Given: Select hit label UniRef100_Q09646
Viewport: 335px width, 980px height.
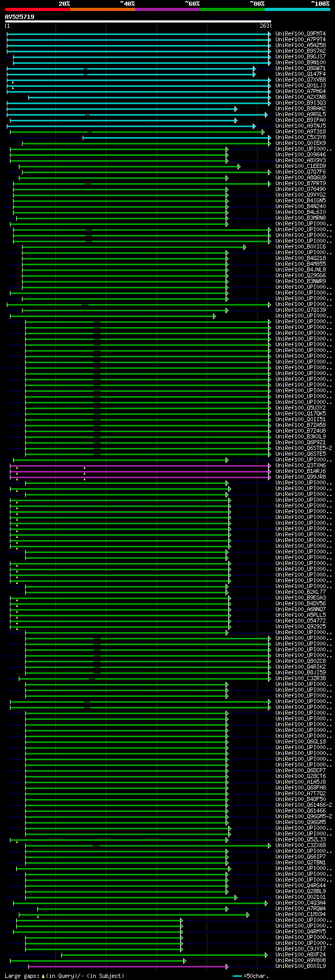Looking at the screenshot, I should 300,155.
